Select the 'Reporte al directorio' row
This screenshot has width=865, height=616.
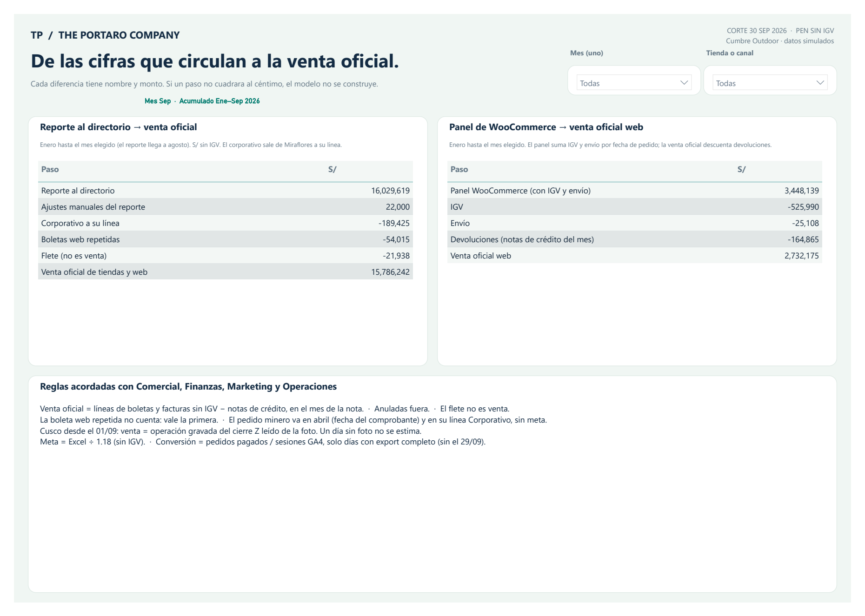pos(226,191)
